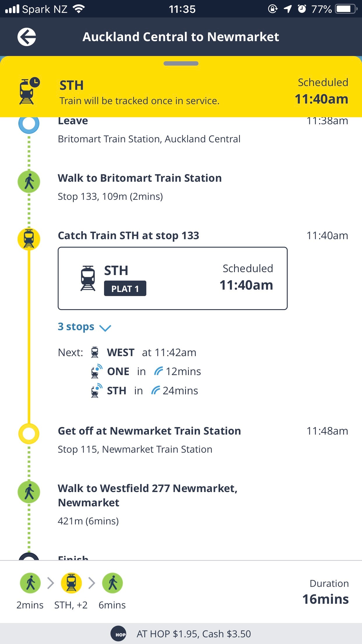Tap the 6mins walk icon in the bottom summary
The width and height of the screenshot is (362, 644).
[112, 583]
